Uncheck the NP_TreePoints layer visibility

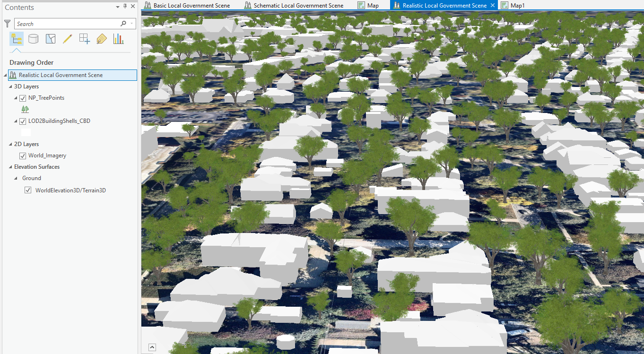[x=23, y=98]
